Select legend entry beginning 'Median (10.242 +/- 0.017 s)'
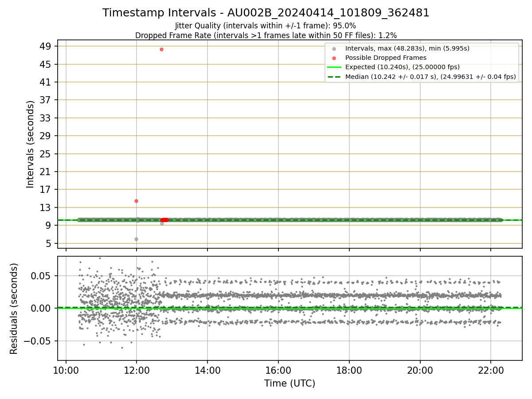This screenshot has width=532, height=399. pyautogui.click(x=430, y=77)
